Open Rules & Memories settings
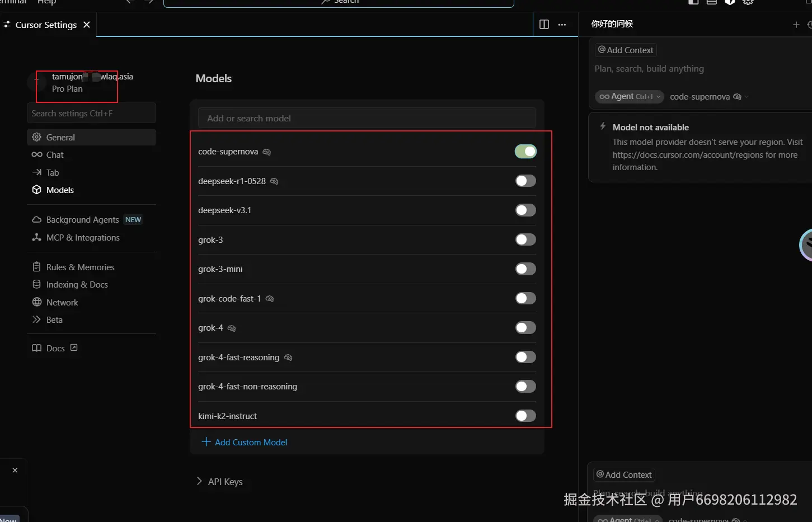812x522 pixels. pyautogui.click(x=91, y=267)
